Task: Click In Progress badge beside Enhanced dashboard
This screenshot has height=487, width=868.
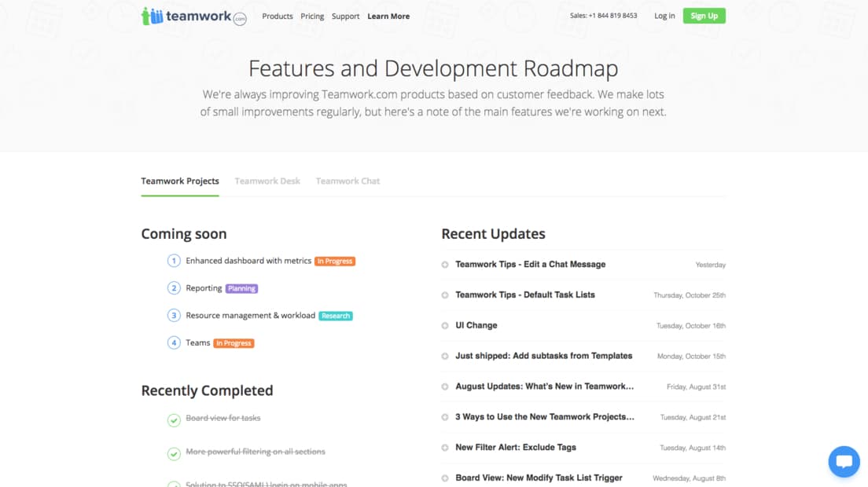Action: tap(335, 261)
